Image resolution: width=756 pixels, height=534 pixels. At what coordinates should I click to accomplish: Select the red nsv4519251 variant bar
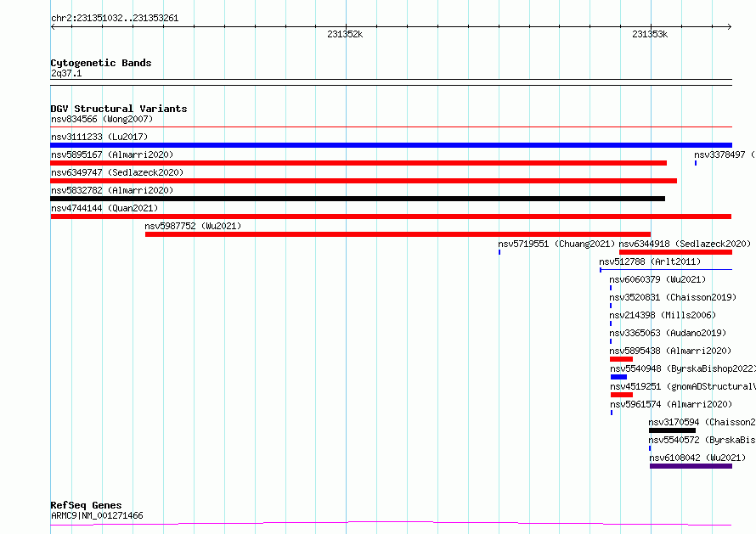pyautogui.click(x=622, y=395)
